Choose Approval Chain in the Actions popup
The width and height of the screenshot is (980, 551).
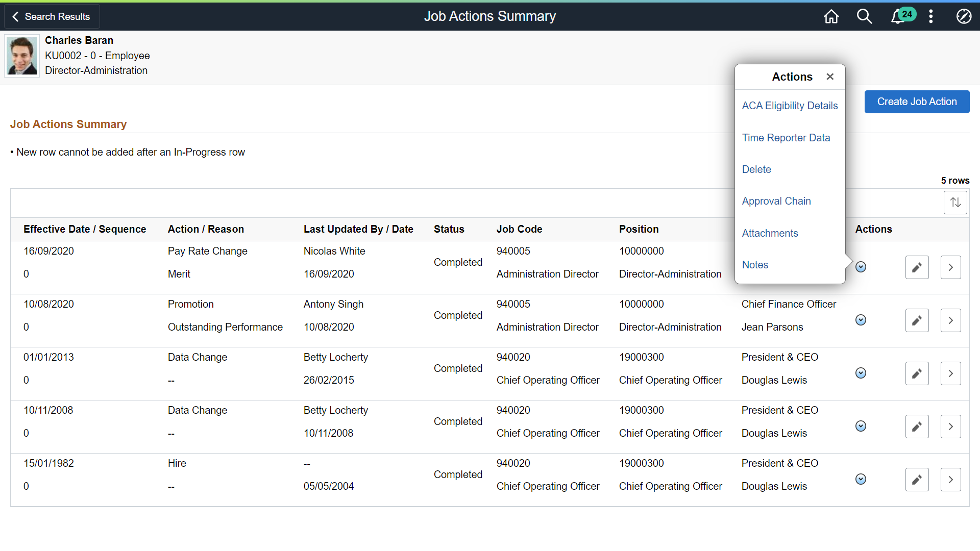(x=776, y=201)
